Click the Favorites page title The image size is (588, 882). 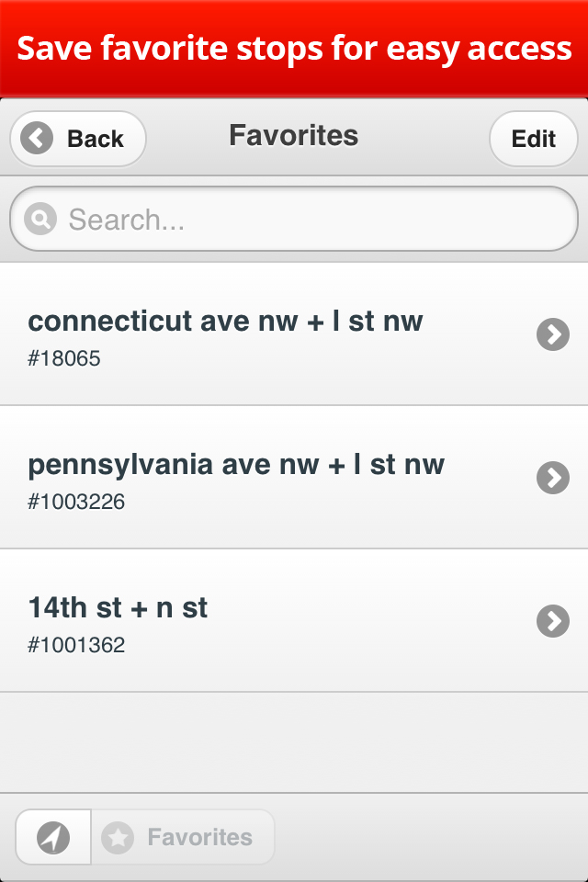(x=293, y=136)
